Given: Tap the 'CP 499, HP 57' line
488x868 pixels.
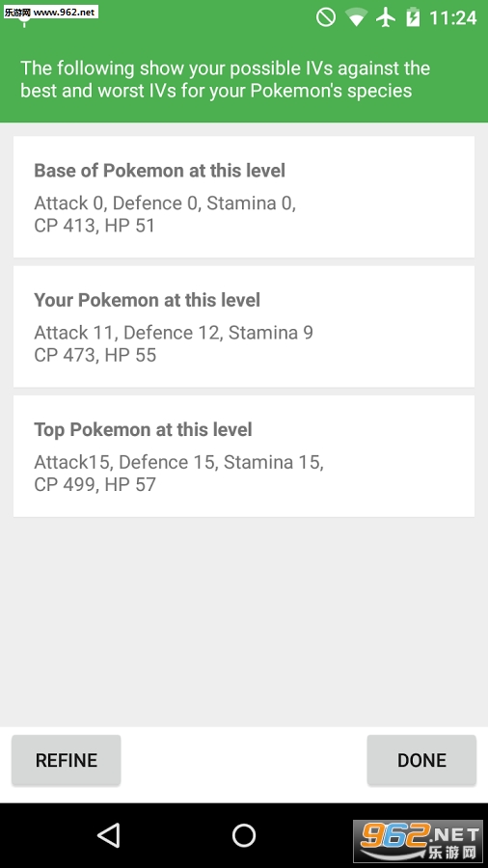Looking at the screenshot, I should pyautogui.click(x=95, y=484).
